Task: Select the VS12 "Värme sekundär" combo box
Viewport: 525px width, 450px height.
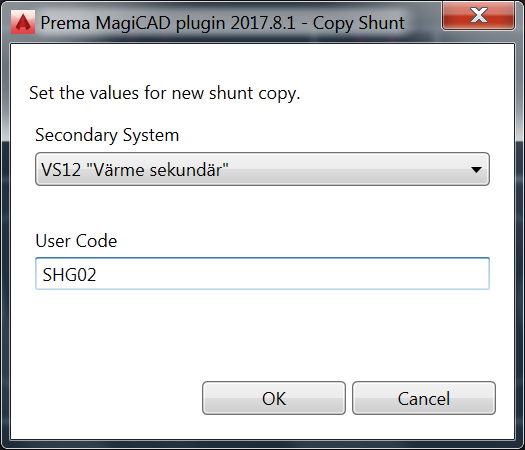Action: [262, 169]
